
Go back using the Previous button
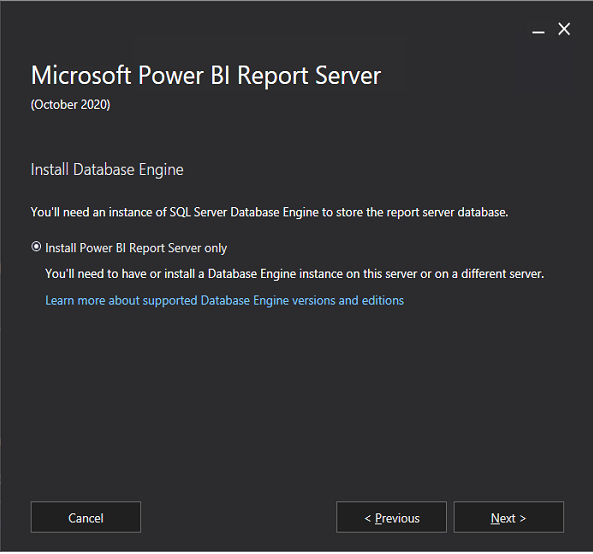391,517
